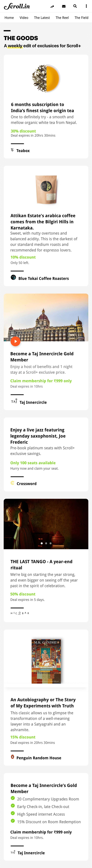Open the trending arrow icon in header
The height and width of the screenshot is (868, 92).
(52, 6)
